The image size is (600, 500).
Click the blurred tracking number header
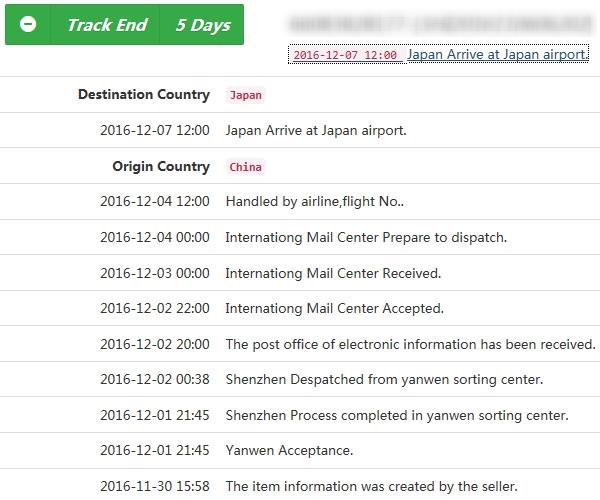(441, 24)
